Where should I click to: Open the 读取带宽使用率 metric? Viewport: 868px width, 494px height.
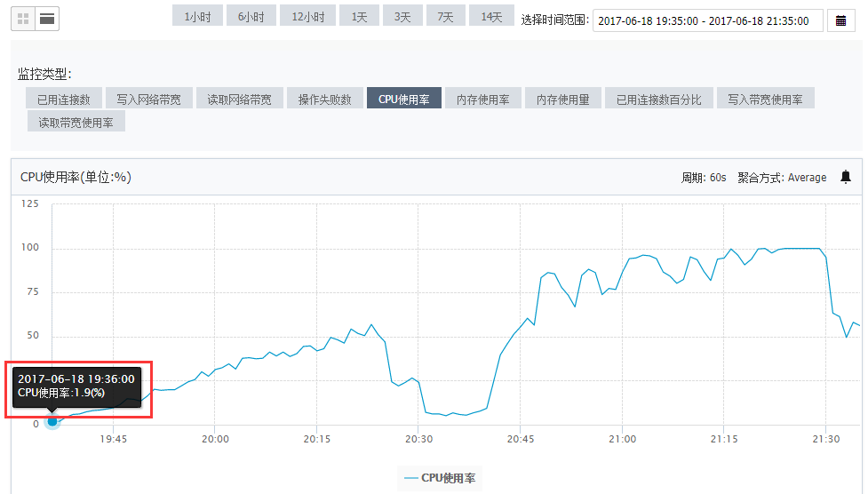[x=76, y=122]
